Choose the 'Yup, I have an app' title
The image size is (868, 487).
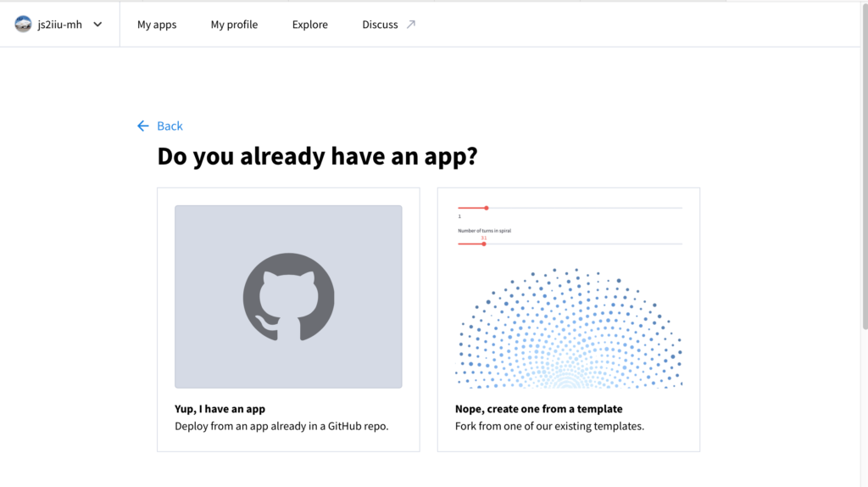tap(220, 409)
